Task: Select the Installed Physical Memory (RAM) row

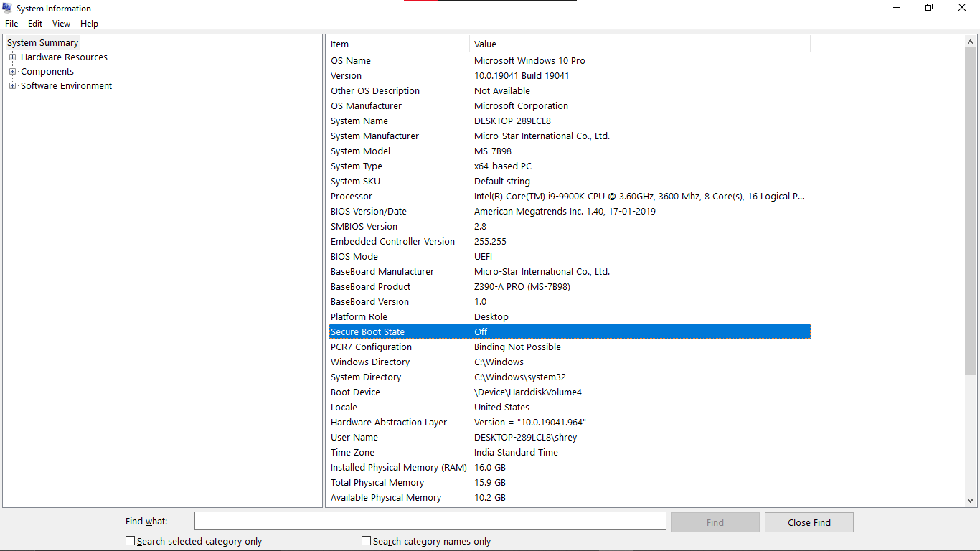Action: [570, 468]
